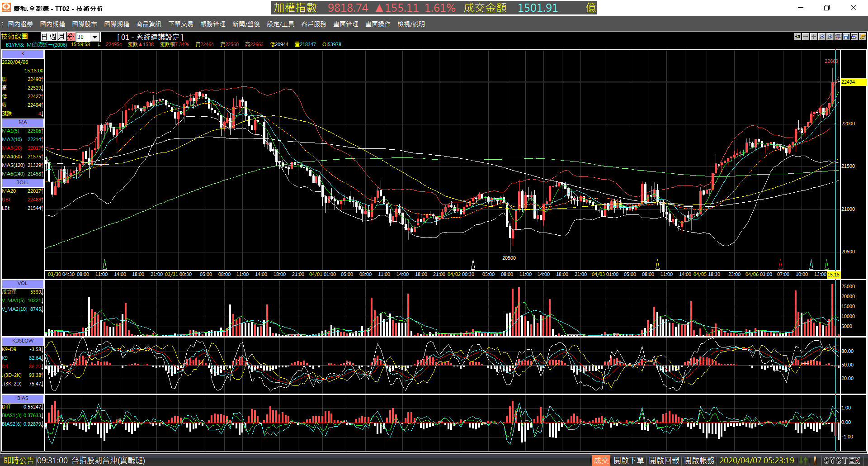Click the B1YM& MI道瓊近一(2006) symbol label

click(36, 44)
